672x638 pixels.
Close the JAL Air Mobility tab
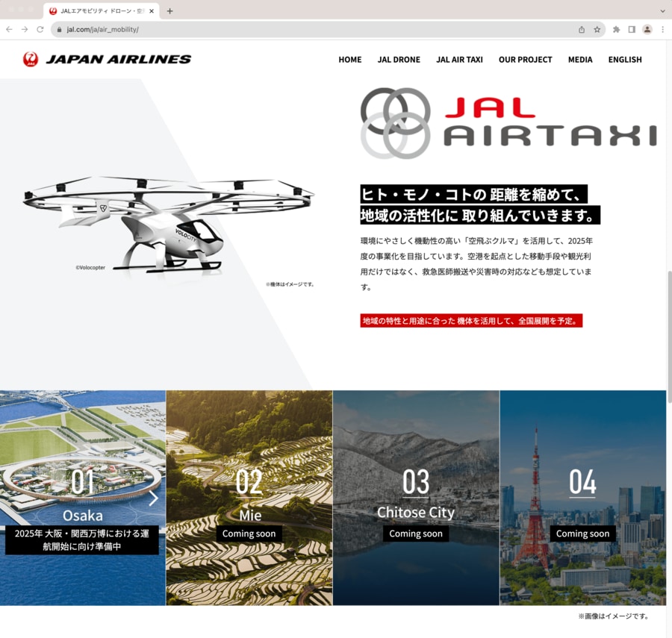152,11
